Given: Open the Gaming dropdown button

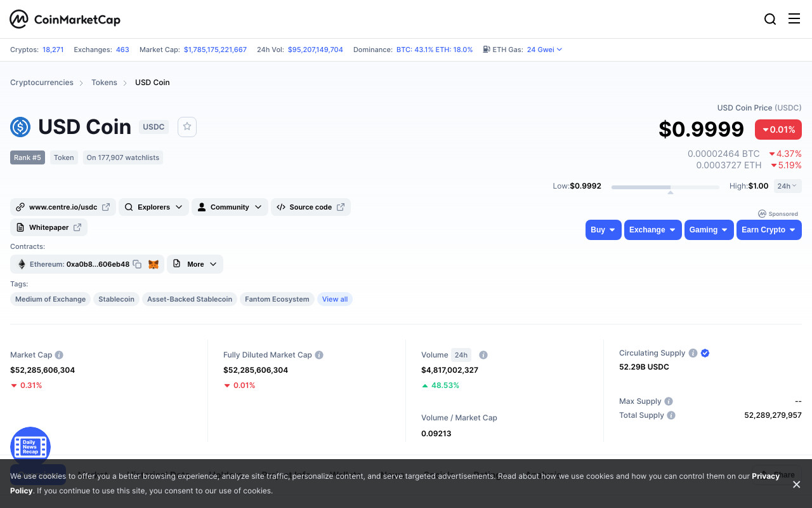Looking at the screenshot, I should coord(709,230).
